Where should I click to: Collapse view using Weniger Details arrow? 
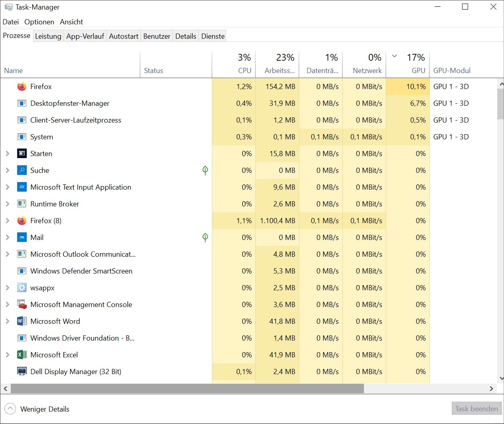point(10,409)
